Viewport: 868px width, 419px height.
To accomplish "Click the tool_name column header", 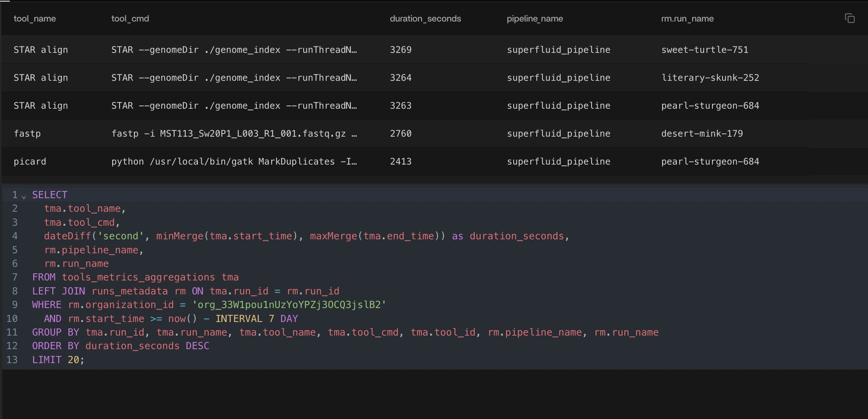I will 35,18.
